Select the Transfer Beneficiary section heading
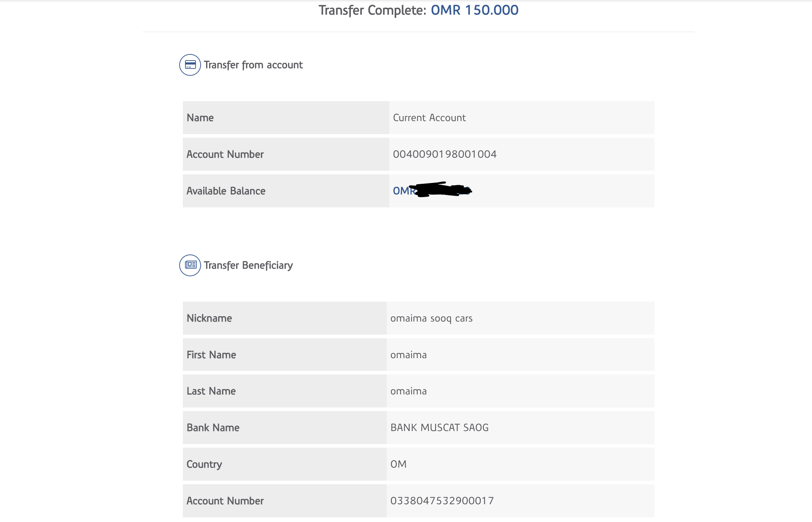Screen dimensions: 812x522 click(248, 265)
